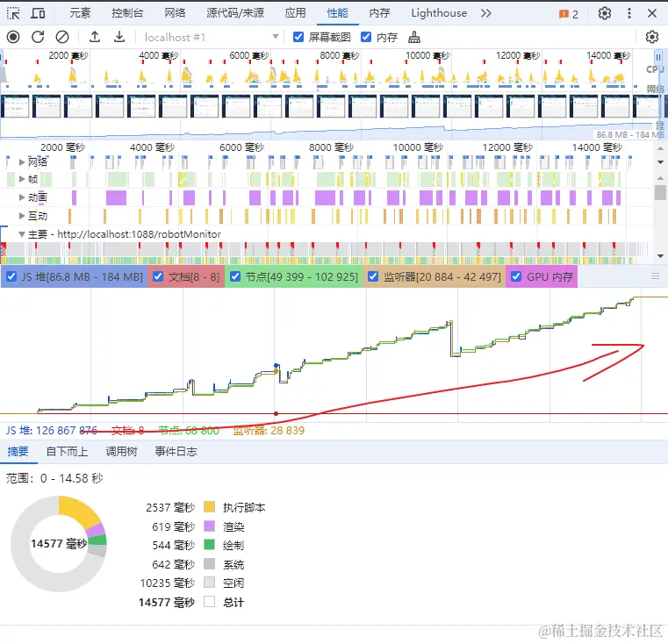The image size is (668, 644).
Task: Start recording with the record button
Action: click(x=13, y=38)
